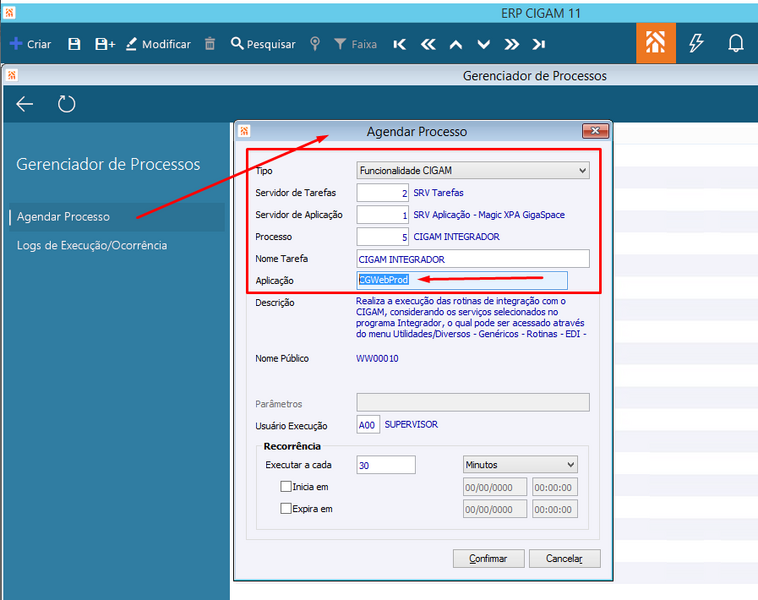Select Agendar Processo in the sidebar

pyautogui.click(x=117, y=217)
